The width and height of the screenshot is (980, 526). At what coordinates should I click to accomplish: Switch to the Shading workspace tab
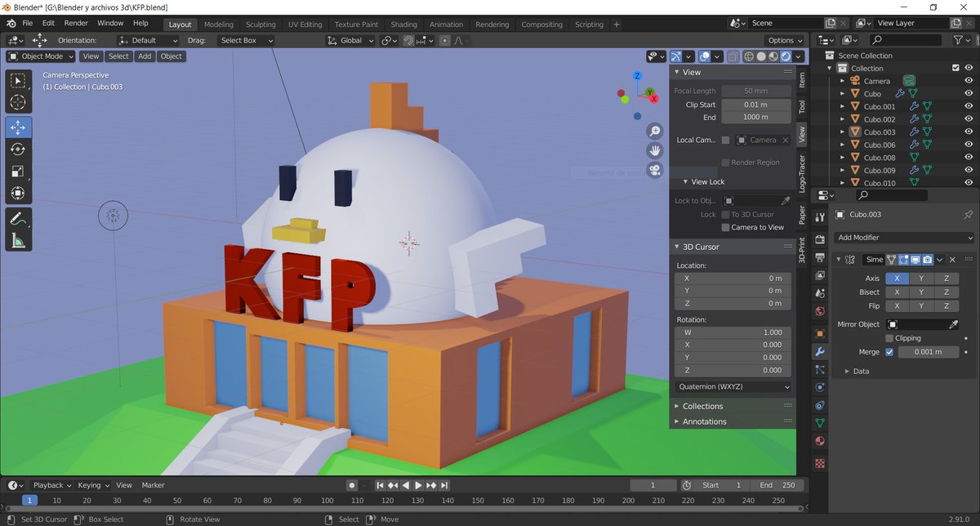(403, 25)
